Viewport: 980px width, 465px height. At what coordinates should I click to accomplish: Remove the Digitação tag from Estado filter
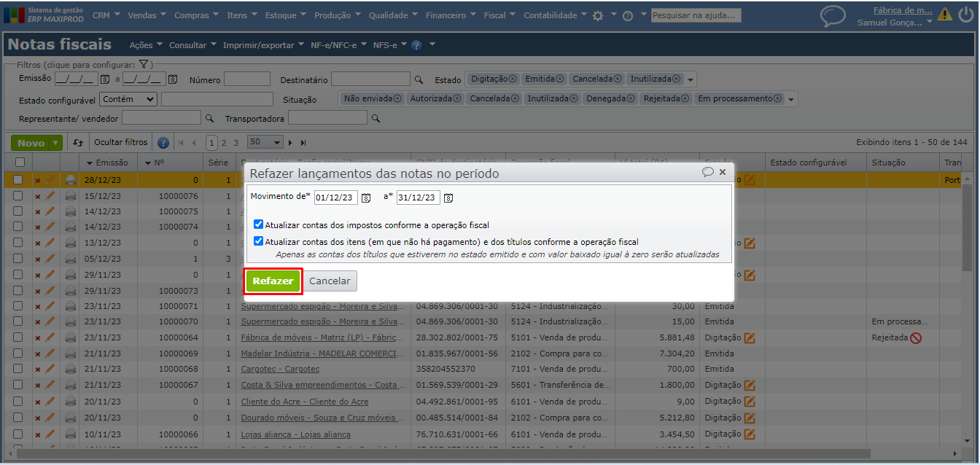pos(513,79)
